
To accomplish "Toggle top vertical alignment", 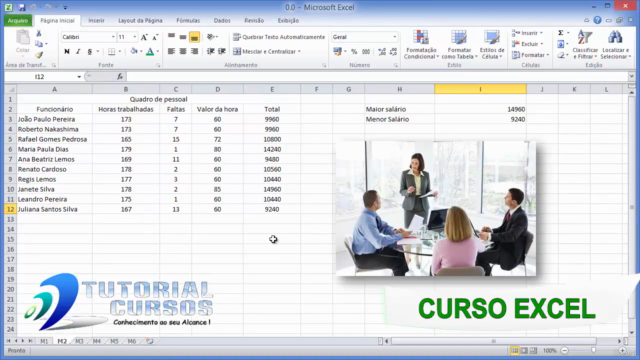I will pyautogui.click(x=171, y=37).
